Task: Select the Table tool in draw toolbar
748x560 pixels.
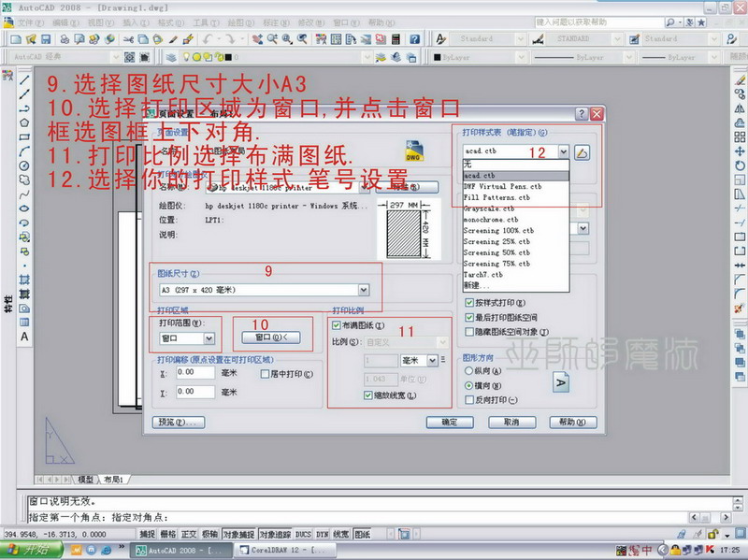Action: click(x=24, y=323)
